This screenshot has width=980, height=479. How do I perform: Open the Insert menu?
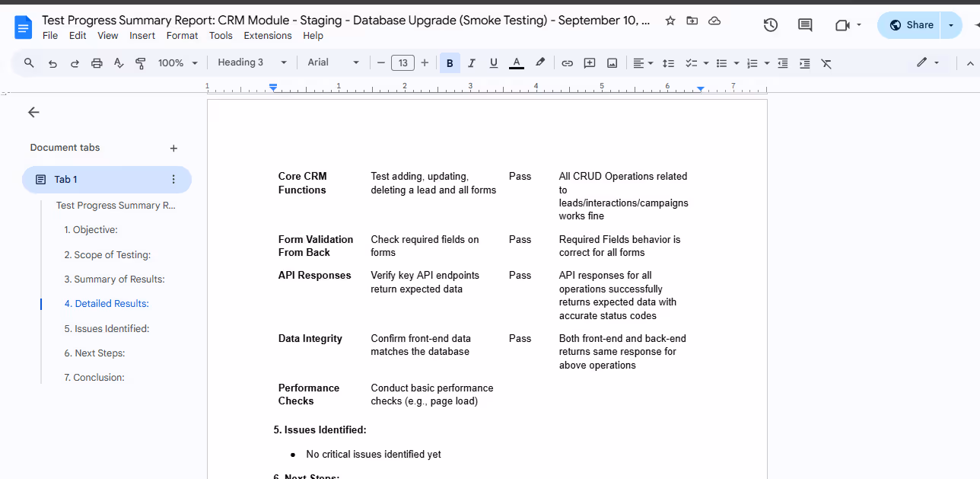click(142, 36)
